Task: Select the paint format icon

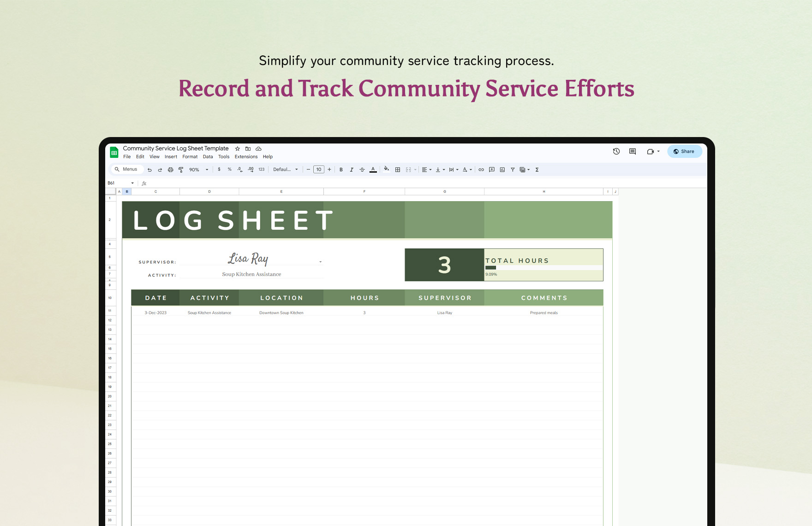Action: tap(181, 170)
